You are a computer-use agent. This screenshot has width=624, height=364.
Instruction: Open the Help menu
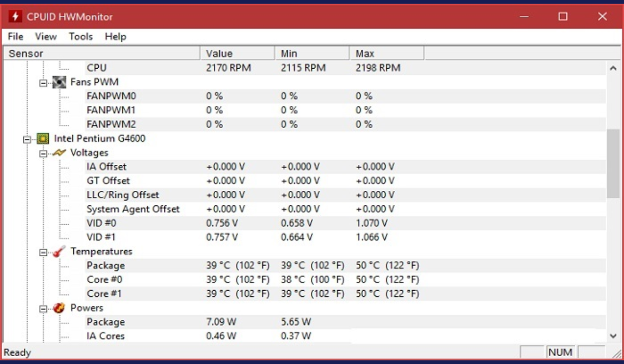pos(115,36)
